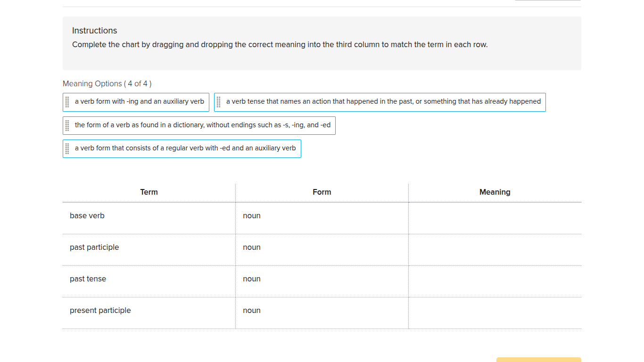Click the 'present participle' term cell
Screen dimensions: 644x362
[100, 310]
